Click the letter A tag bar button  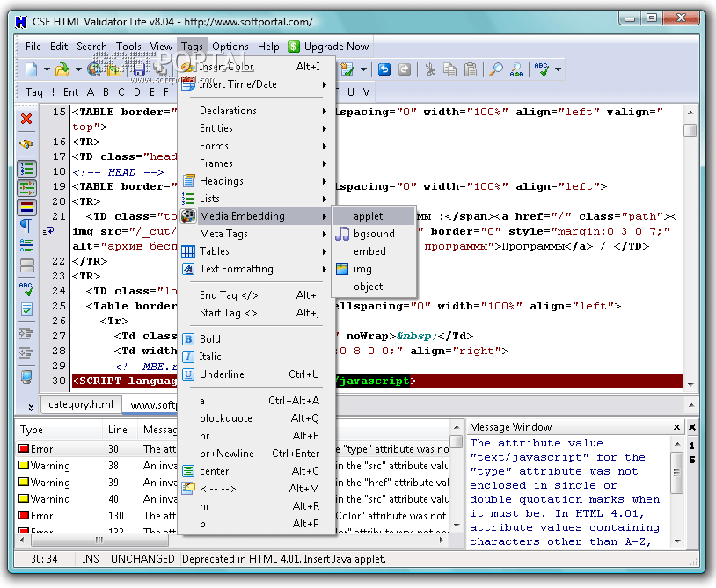click(x=91, y=92)
